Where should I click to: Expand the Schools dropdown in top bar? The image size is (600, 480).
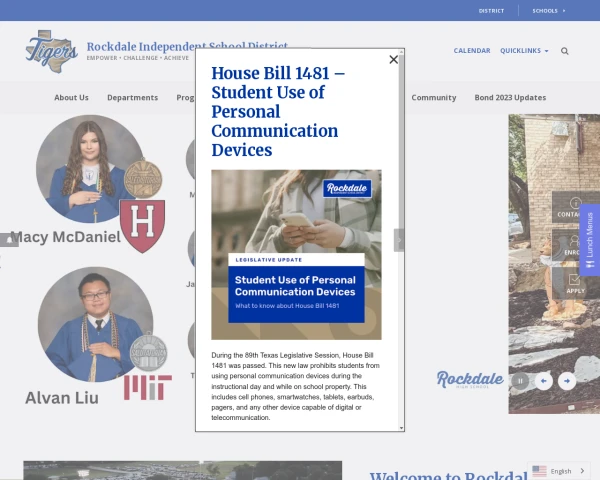[549, 11]
